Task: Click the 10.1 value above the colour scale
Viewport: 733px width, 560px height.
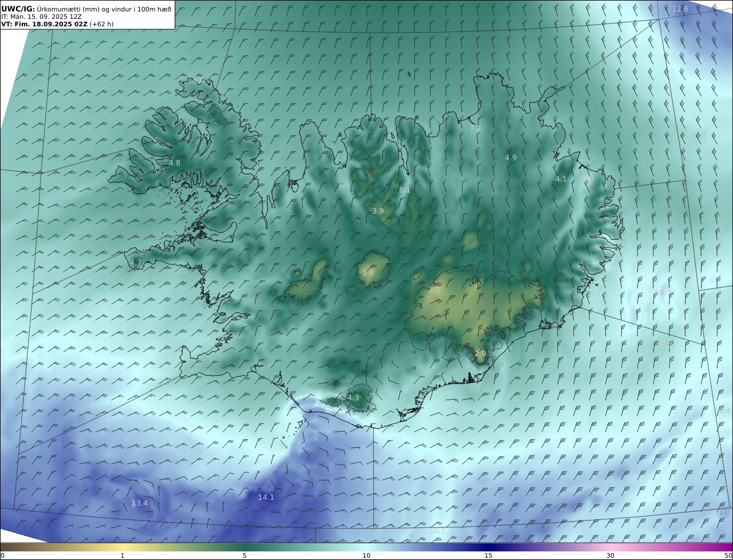Action: [x=438, y=531]
